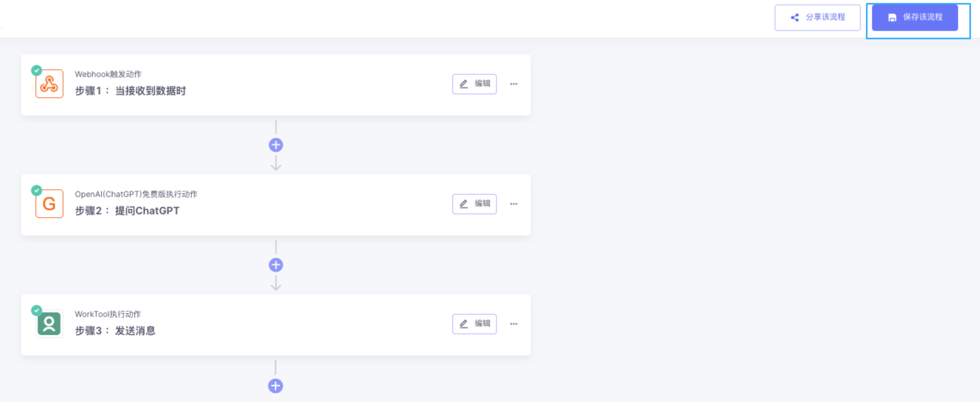The image size is (980, 402).
Task: Click the Webhook trigger app icon
Action: (49, 84)
